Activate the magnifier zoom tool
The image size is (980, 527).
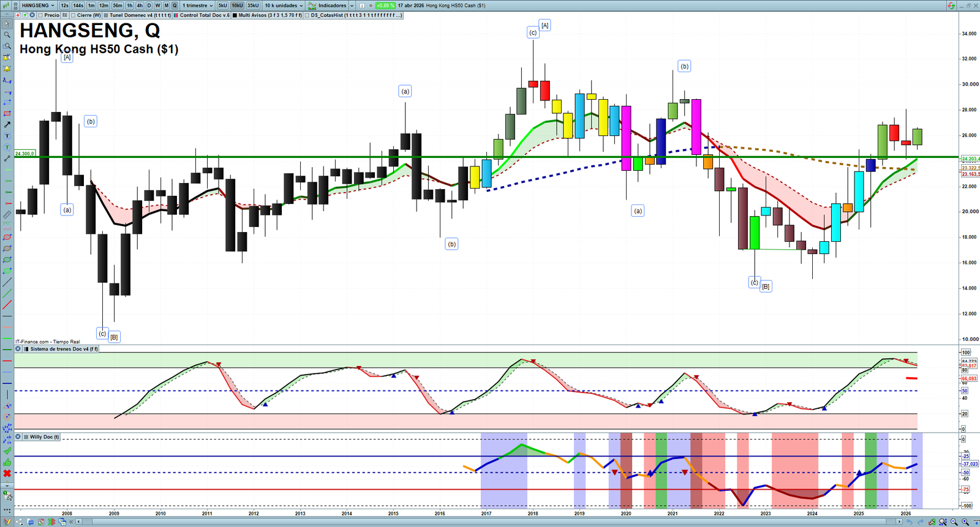click(7, 35)
